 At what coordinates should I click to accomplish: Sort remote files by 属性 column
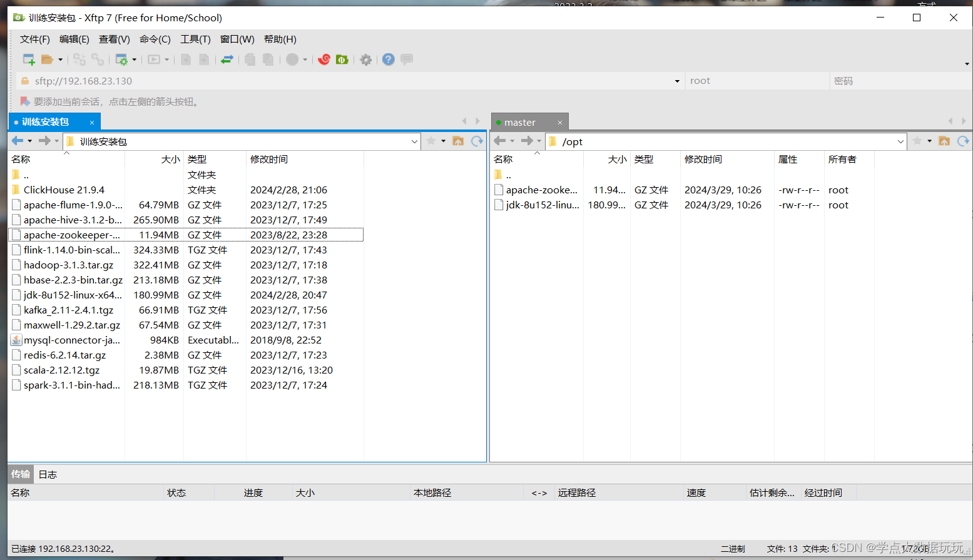point(799,160)
